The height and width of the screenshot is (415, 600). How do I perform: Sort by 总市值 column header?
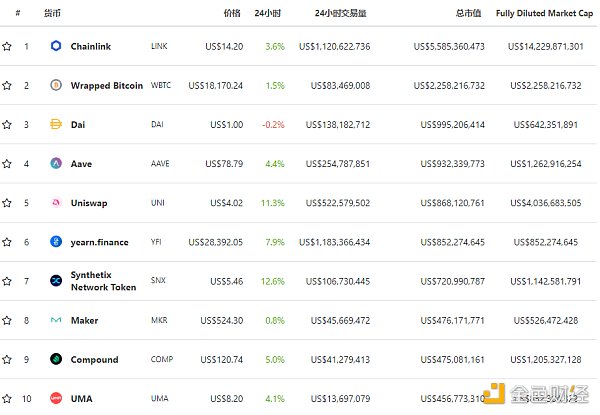(468, 14)
